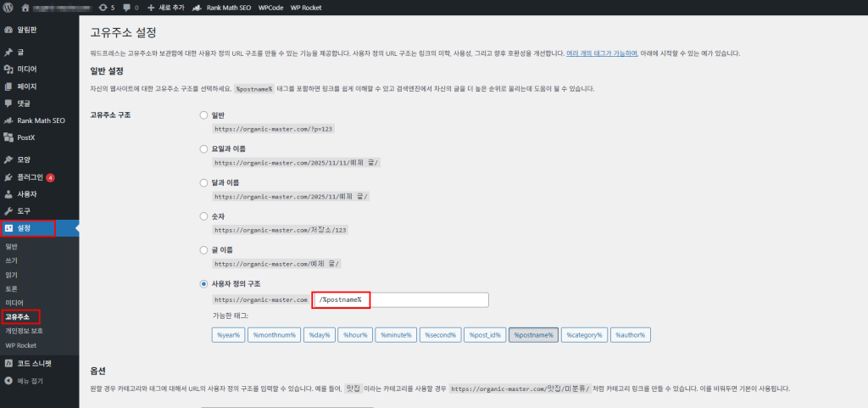Open 미디어 settings submenu item

[14, 303]
